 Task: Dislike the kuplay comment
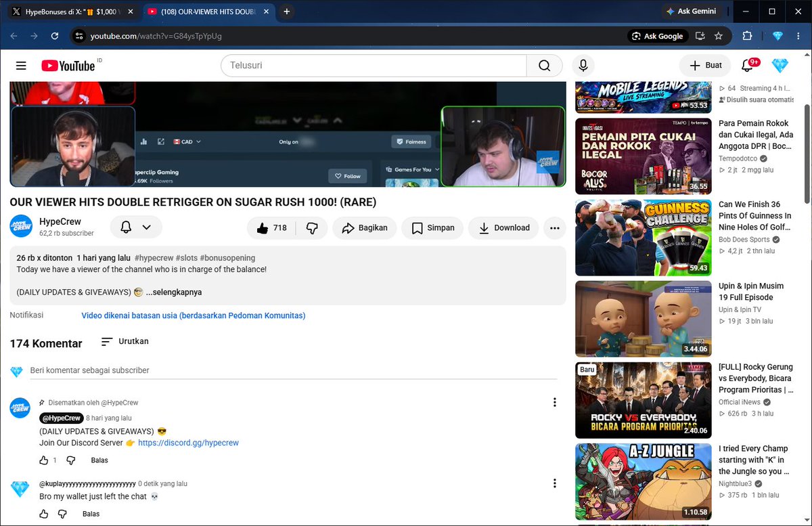point(62,514)
